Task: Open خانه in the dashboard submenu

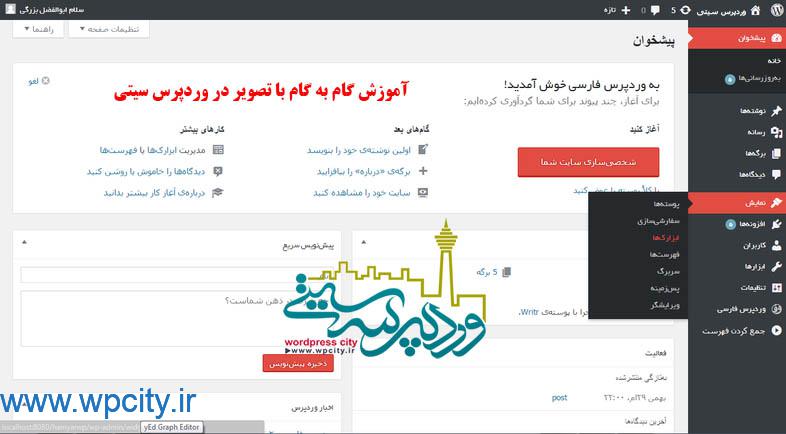Action: tap(774, 61)
